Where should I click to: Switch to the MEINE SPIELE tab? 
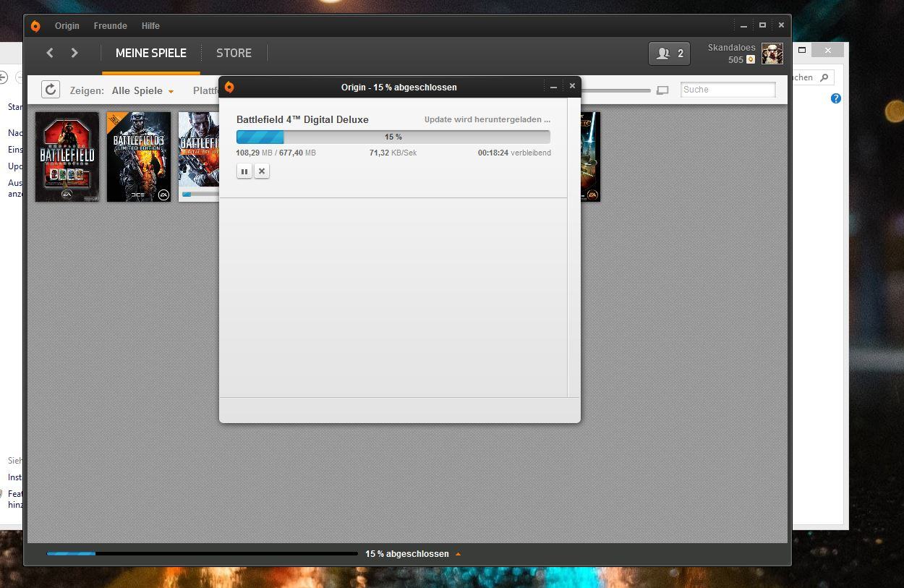point(151,54)
